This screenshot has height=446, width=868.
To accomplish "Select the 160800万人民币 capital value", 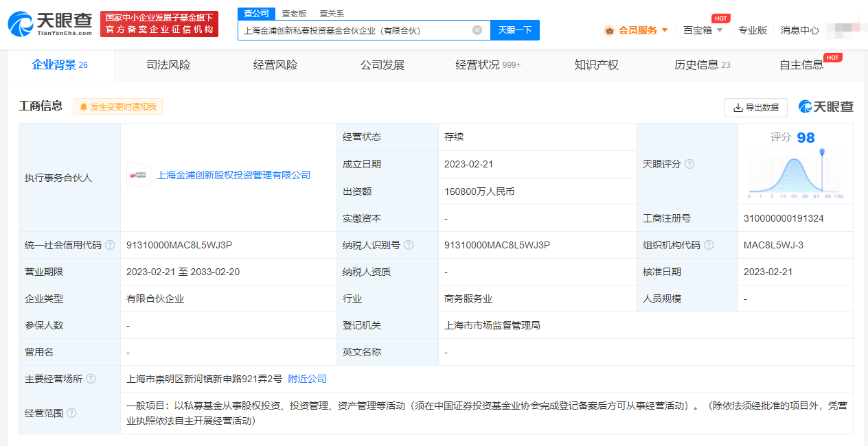I will (x=479, y=191).
